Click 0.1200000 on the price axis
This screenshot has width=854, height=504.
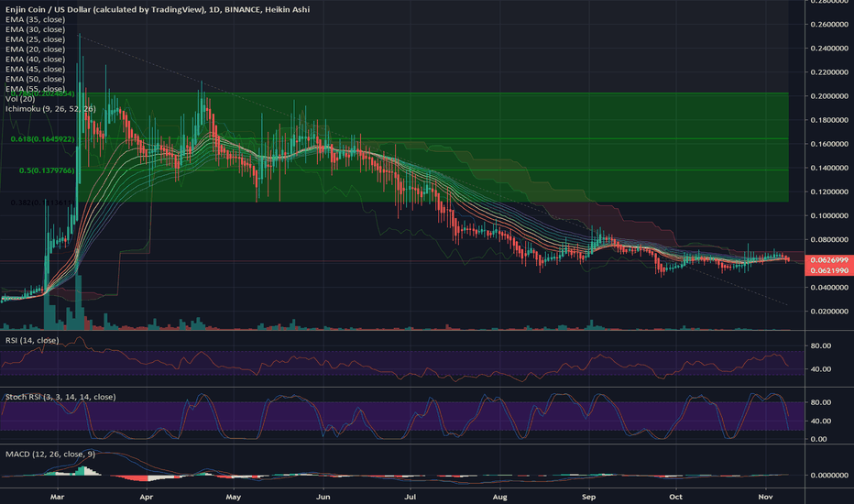click(x=829, y=192)
